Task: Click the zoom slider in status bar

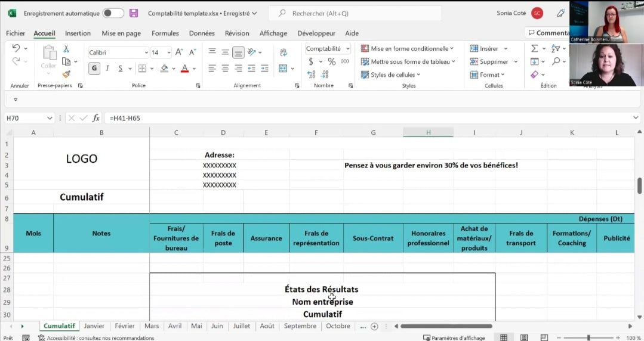Action: click(588, 337)
